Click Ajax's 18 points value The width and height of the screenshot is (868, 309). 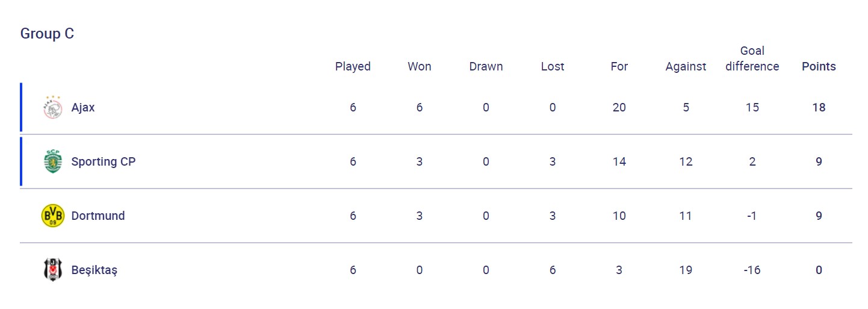pos(819,108)
